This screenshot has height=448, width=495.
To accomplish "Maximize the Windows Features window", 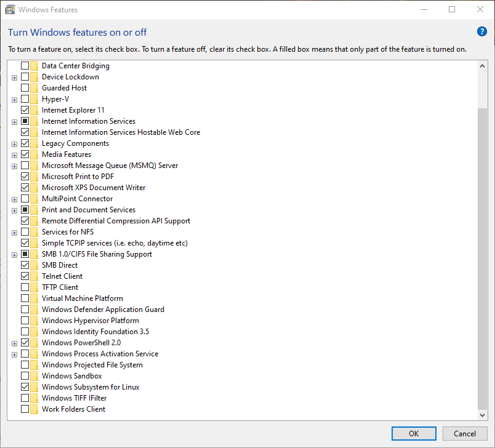I will click(452, 9).
